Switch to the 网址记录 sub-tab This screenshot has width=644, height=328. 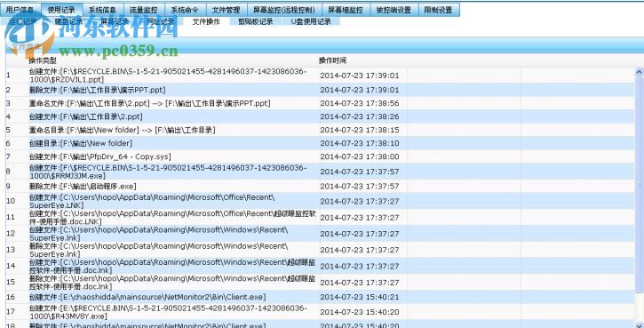click(161, 21)
